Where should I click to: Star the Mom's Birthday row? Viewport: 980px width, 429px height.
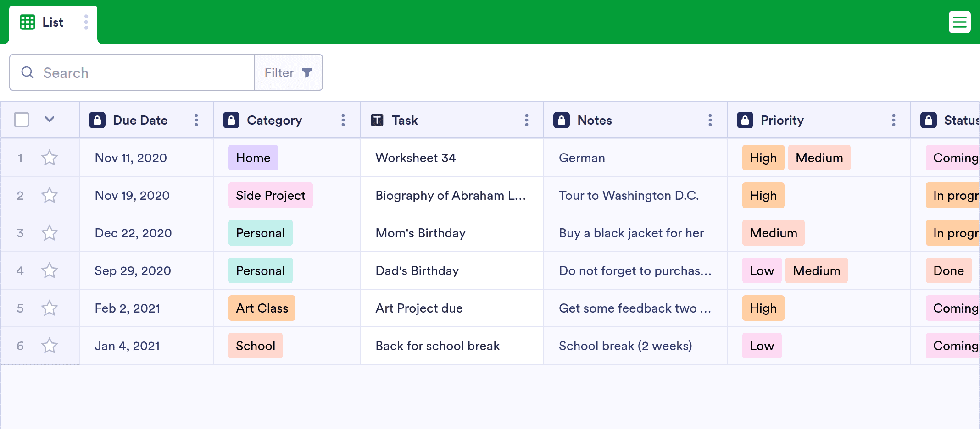pyautogui.click(x=50, y=233)
